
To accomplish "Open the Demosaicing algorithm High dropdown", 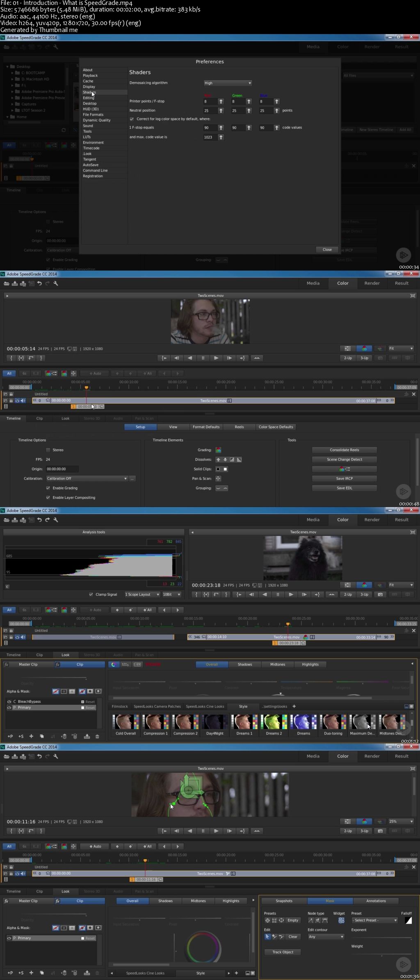I will [228, 83].
